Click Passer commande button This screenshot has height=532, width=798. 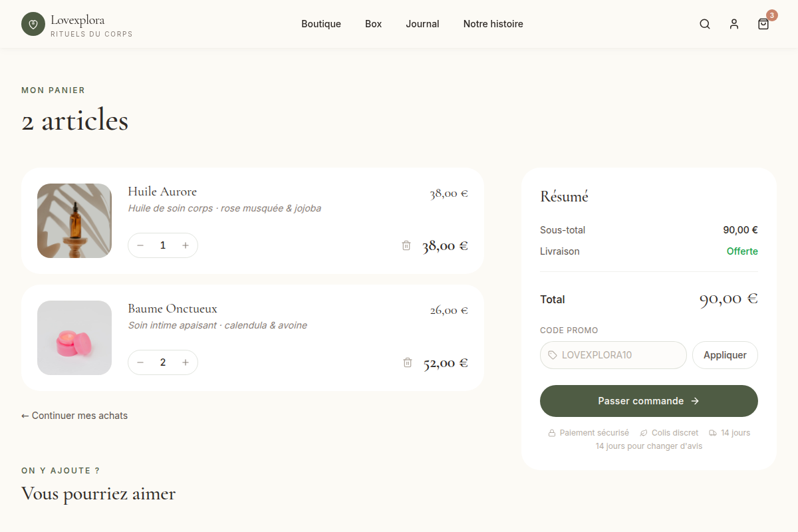pyautogui.click(x=649, y=401)
